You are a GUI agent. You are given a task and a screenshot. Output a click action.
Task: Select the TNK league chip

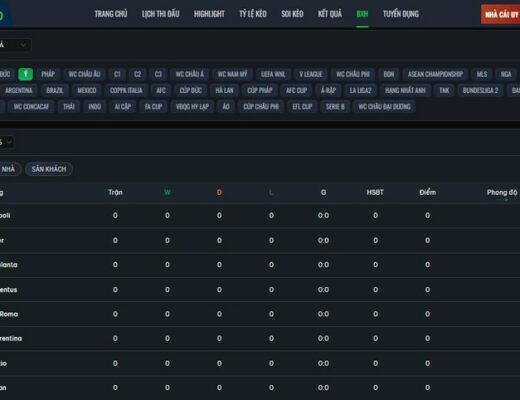444,90
